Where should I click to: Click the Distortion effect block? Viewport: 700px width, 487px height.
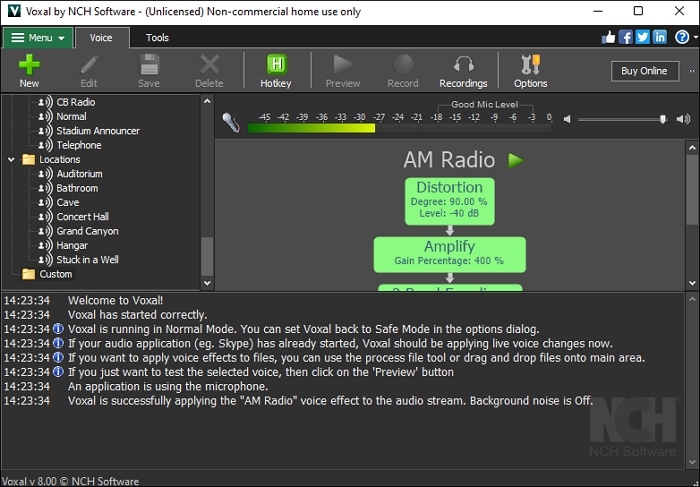point(449,200)
